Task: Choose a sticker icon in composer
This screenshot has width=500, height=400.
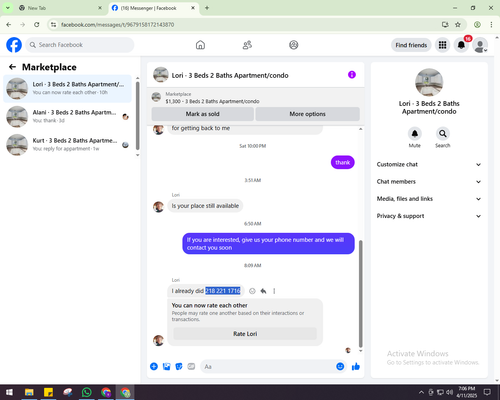Action: 179,367
